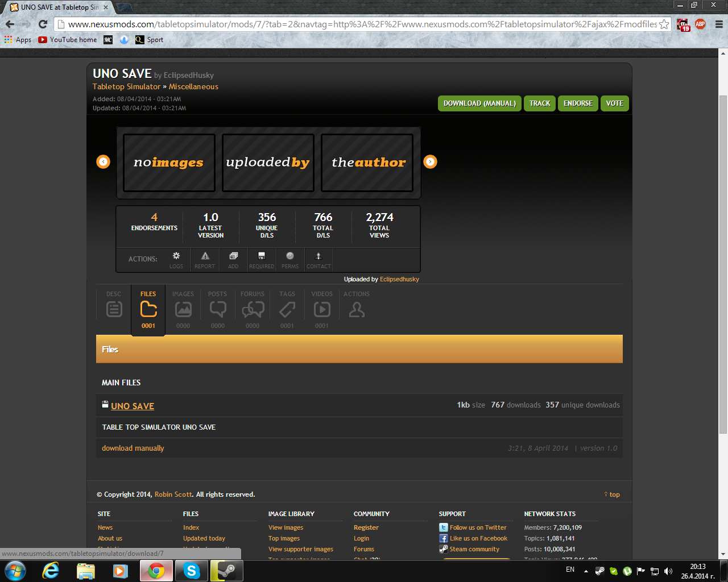Open the media player taskbar icon
Image resolution: width=728 pixels, height=582 pixels.
point(121,571)
